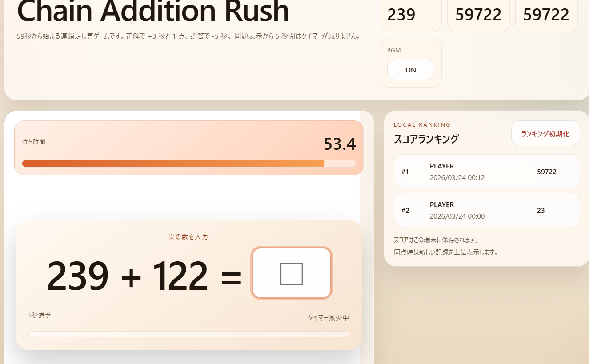Viewport: 589px width, 364px height.
Task: Toggle the BGM ON button
Action: tap(410, 70)
